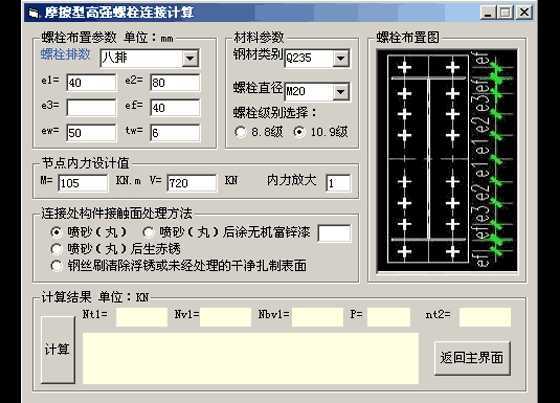Image resolution: width=560 pixels, height=403 pixels.
Task: Click the M moment field with 105
Action: pos(83,183)
